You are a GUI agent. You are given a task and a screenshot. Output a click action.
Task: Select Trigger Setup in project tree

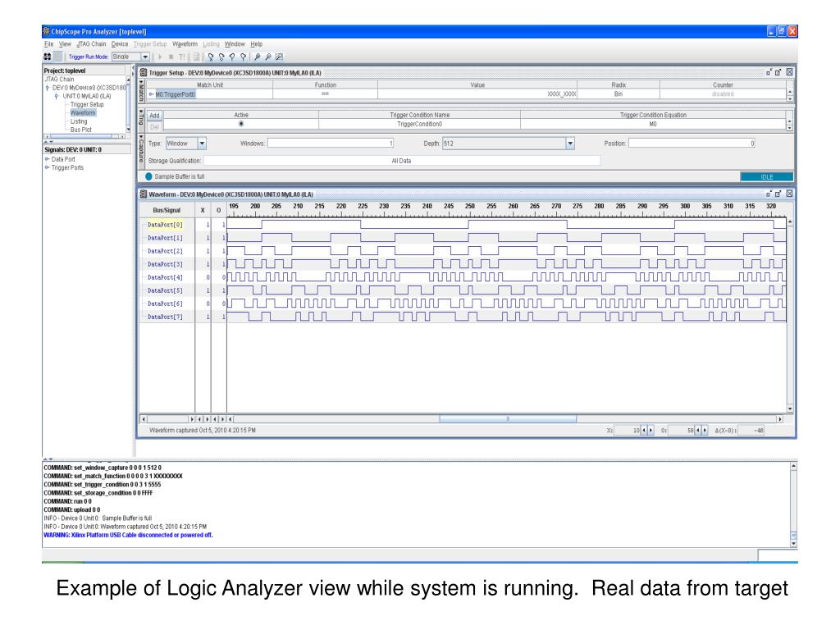pyautogui.click(x=87, y=104)
